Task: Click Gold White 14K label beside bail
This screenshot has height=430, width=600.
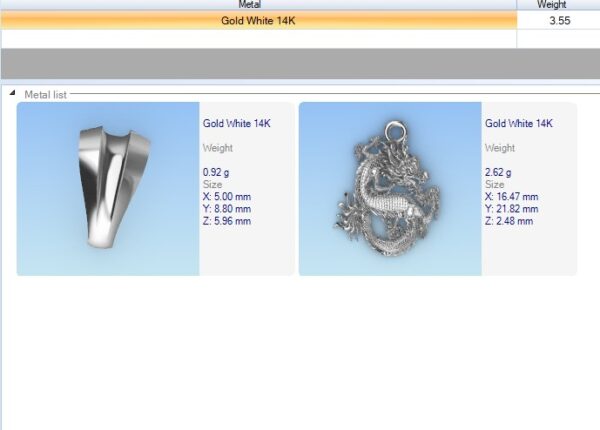Action: pyautogui.click(x=236, y=124)
